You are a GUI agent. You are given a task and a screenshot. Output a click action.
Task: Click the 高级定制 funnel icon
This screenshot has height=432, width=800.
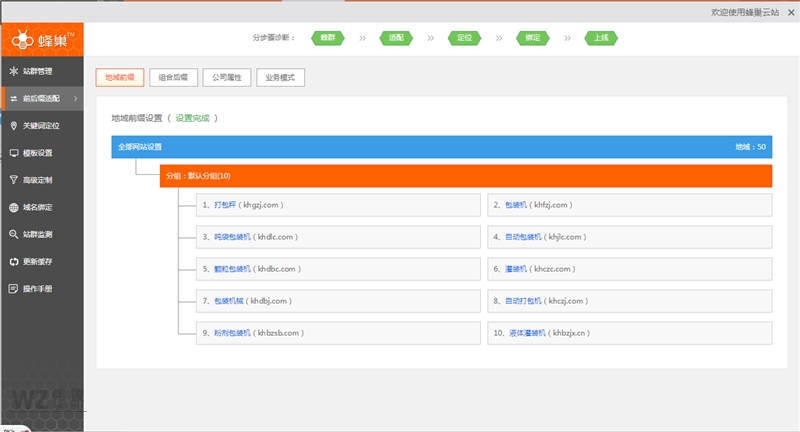point(14,180)
